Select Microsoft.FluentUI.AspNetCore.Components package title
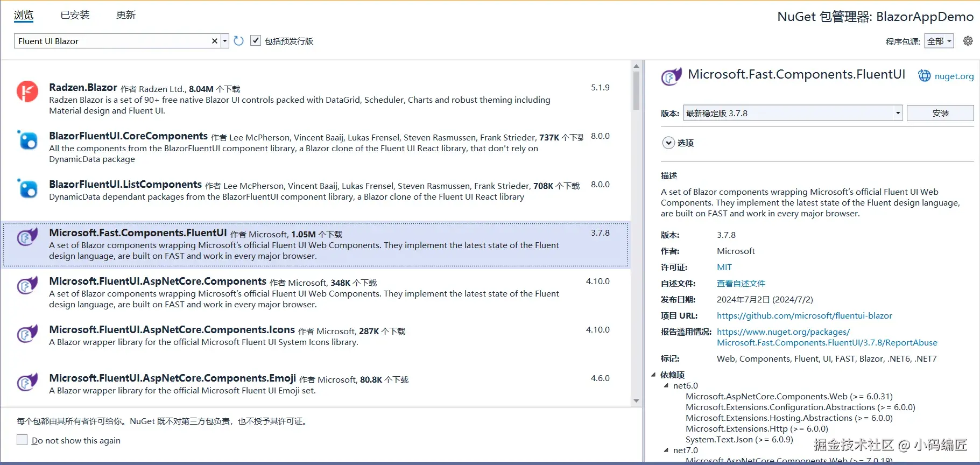Screen dimensions: 980x465 [x=158, y=281]
